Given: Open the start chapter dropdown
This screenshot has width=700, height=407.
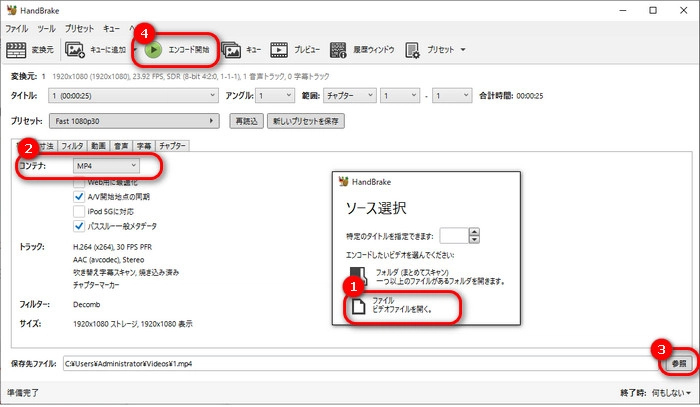Looking at the screenshot, I should point(400,96).
